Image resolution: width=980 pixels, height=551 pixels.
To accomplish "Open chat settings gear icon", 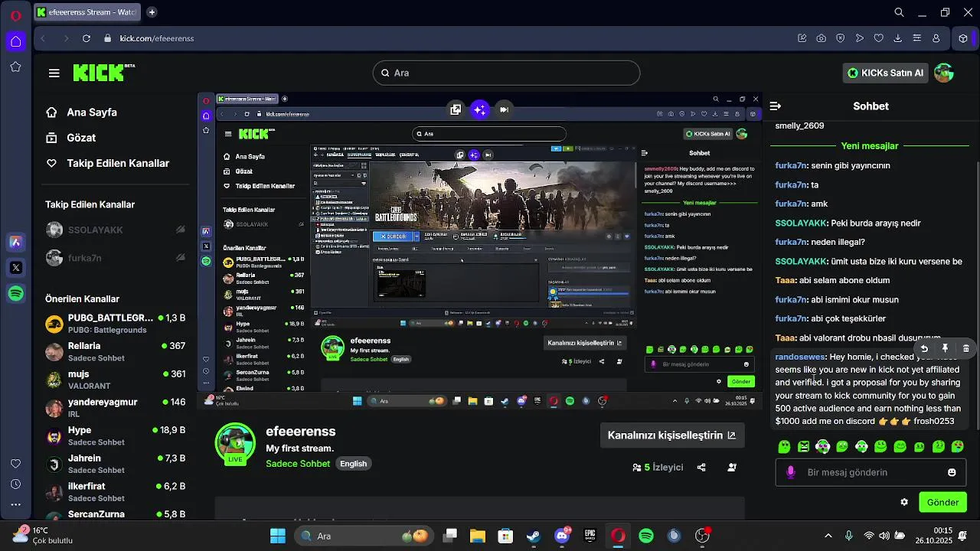I will [904, 502].
